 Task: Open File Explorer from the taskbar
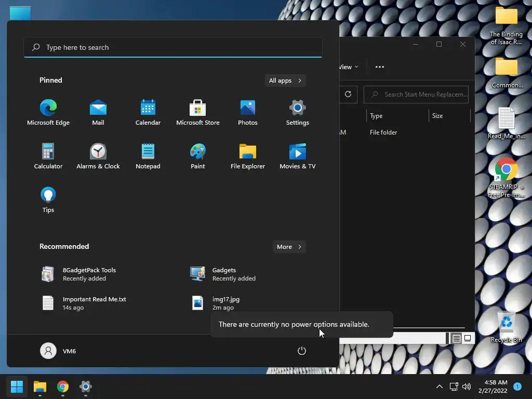39,387
